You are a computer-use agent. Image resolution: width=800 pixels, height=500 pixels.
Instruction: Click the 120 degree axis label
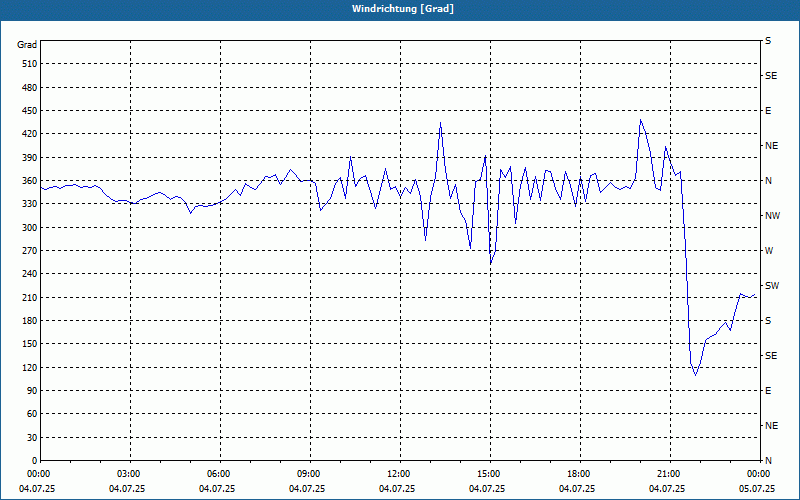29,367
